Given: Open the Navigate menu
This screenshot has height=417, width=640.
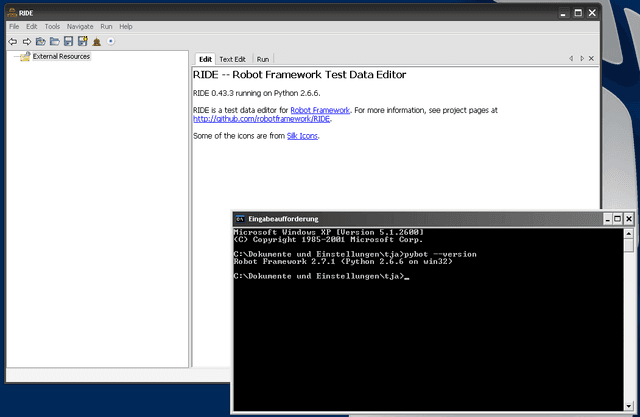Looking at the screenshot, I should pos(80,26).
